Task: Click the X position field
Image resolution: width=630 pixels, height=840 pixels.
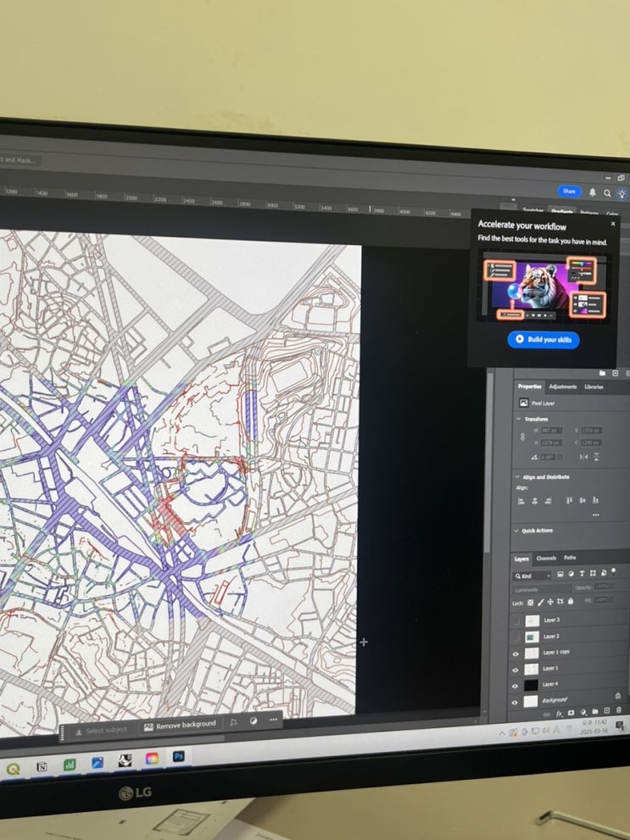Action: pyautogui.click(x=592, y=431)
